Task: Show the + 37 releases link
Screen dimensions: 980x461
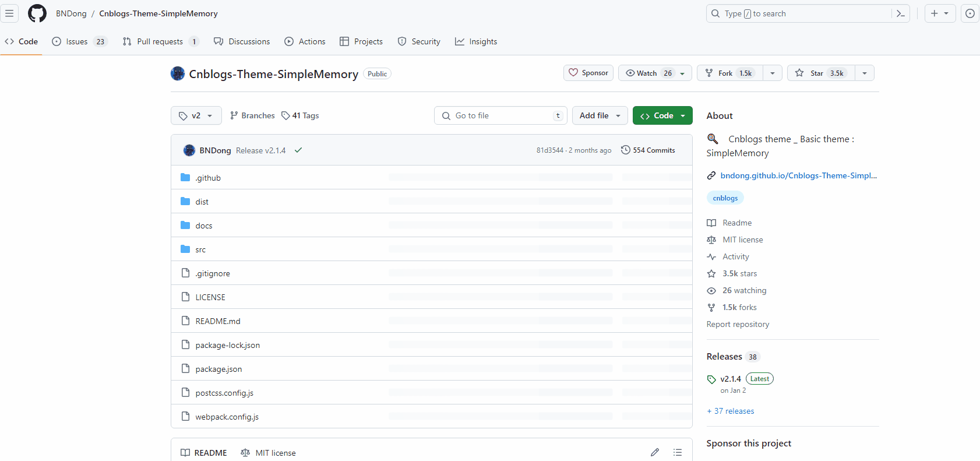Action: coord(731,411)
